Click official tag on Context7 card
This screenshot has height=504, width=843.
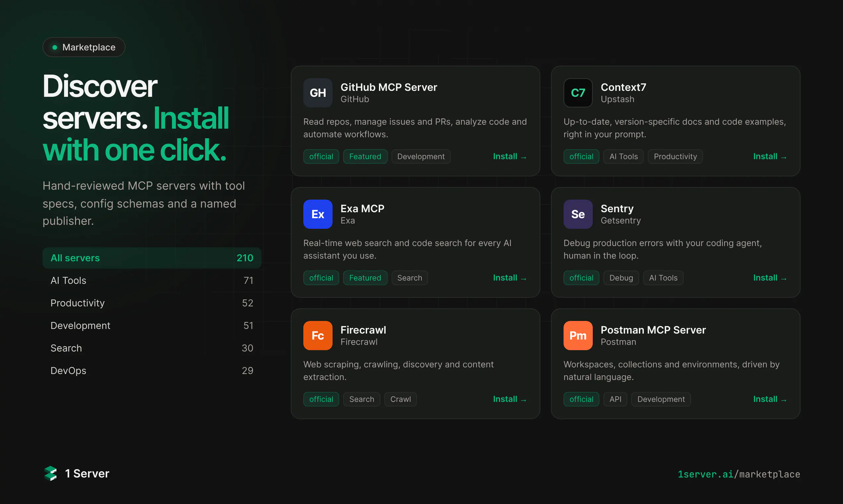click(x=581, y=156)
